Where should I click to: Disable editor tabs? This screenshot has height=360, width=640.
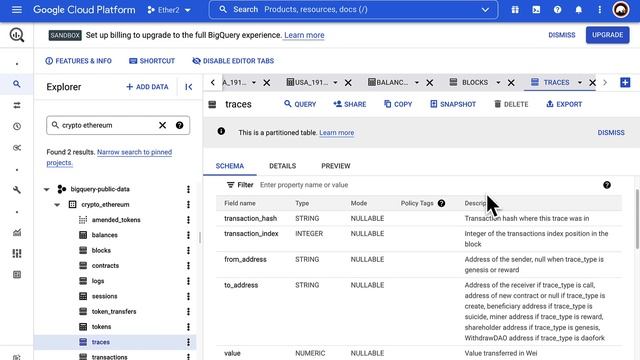tap(233, 61)
